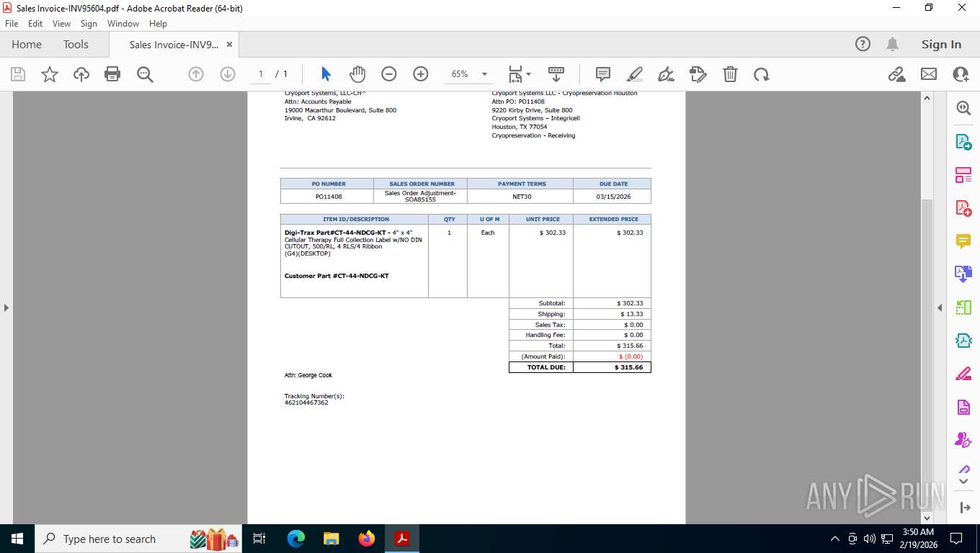Bookmark document with star icon
The image size is (980, 553).
pyautogui.click(x=50, y=74)
